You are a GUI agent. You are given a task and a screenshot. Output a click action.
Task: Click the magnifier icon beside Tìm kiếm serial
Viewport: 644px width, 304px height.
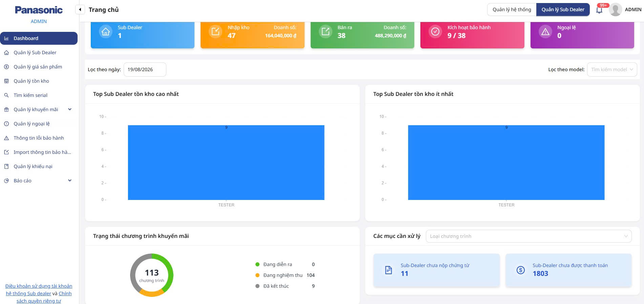(6, 95)
